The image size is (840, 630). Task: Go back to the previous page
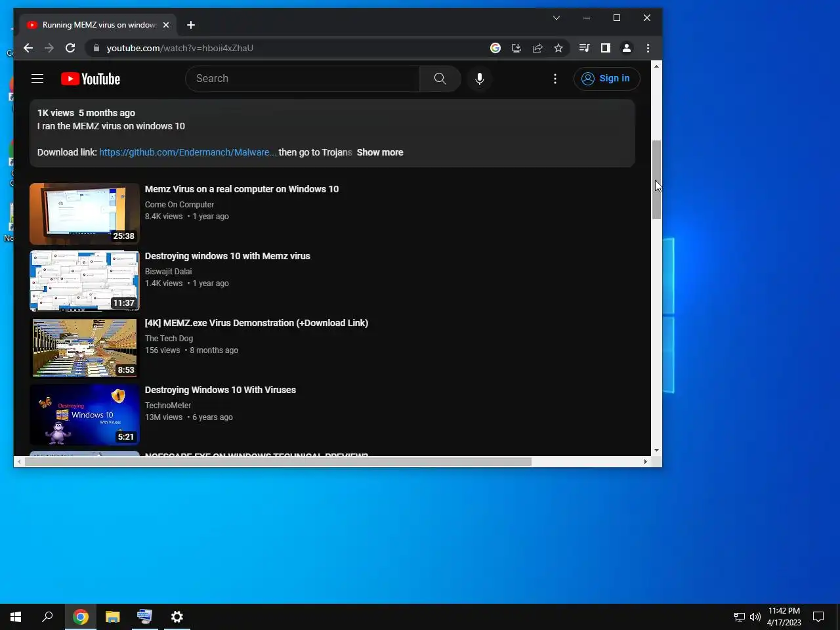click(28, 48)
